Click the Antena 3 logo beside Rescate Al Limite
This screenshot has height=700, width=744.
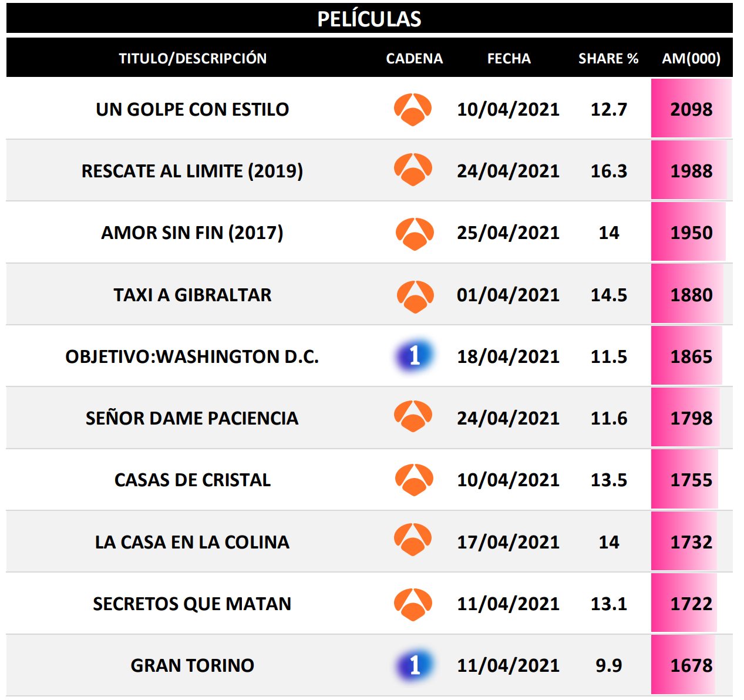[413, 170]
